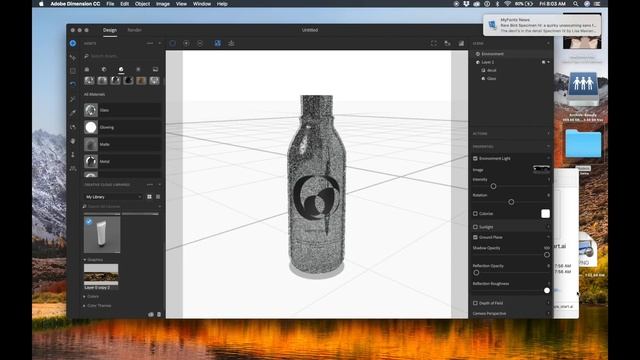Viewport: 640px width, 360px height.
Task: Switch library to grid view
Action: [149, 197]
